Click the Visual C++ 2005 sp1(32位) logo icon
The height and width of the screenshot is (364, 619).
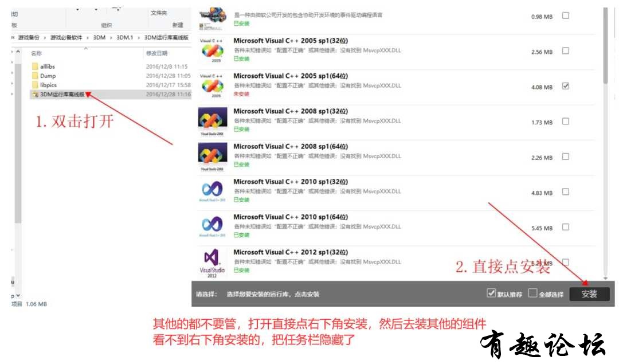(x=213, y=50)
